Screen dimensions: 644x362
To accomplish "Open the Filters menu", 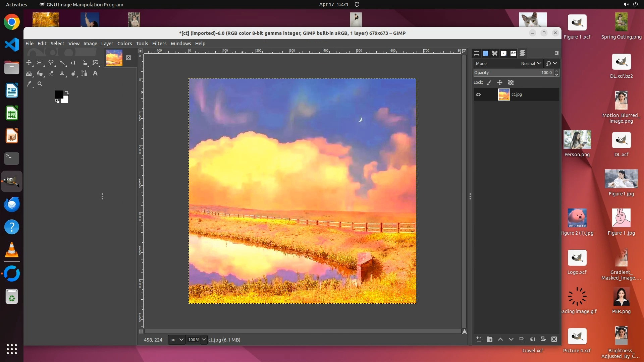I will 159,44.
